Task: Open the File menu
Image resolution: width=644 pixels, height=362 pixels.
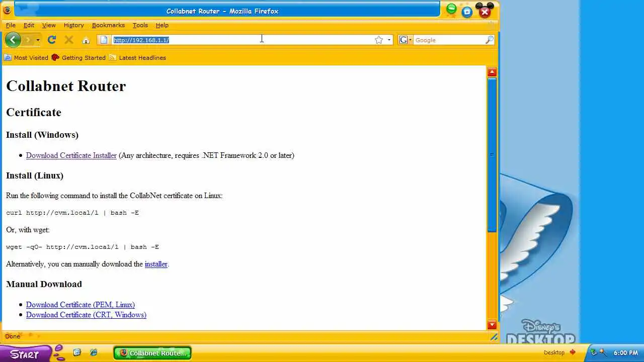Action: pyautogui.click(x=11, y=25)
